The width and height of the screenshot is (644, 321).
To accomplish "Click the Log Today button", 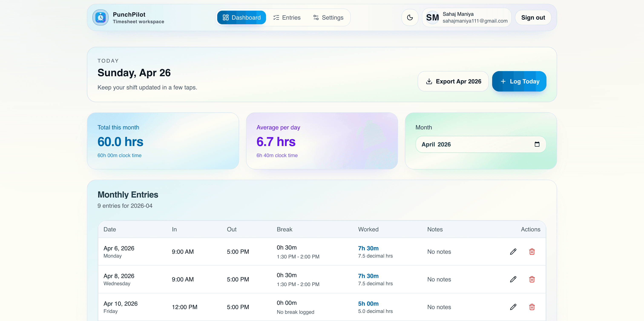I will pyautogui.click(x=519, y=82).
